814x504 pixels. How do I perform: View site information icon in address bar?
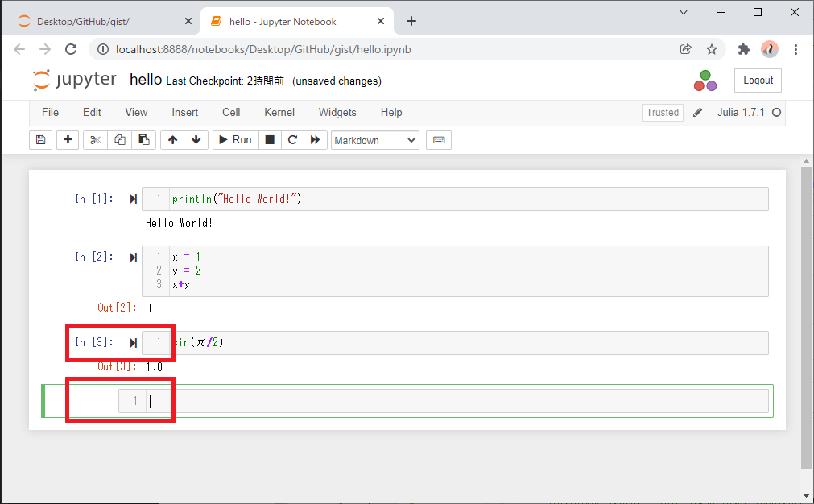[103, 49]
